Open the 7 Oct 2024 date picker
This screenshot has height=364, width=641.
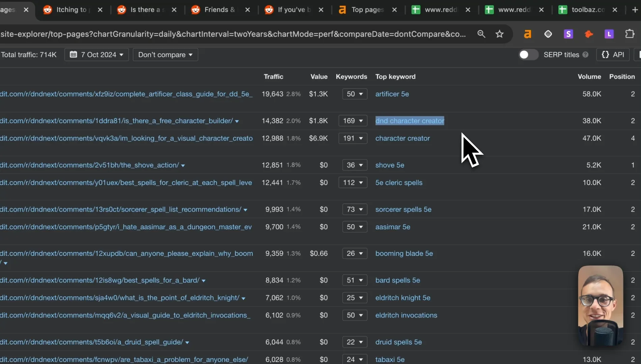(x=96, y=55)
